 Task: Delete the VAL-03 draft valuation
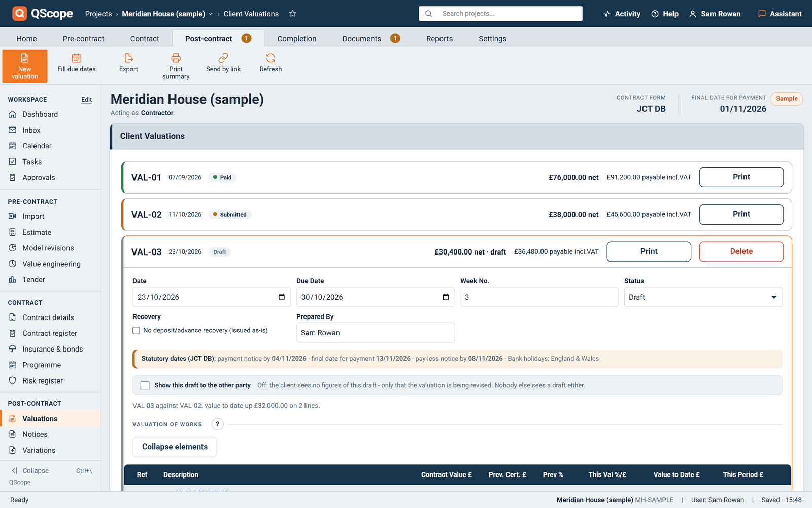741,251
